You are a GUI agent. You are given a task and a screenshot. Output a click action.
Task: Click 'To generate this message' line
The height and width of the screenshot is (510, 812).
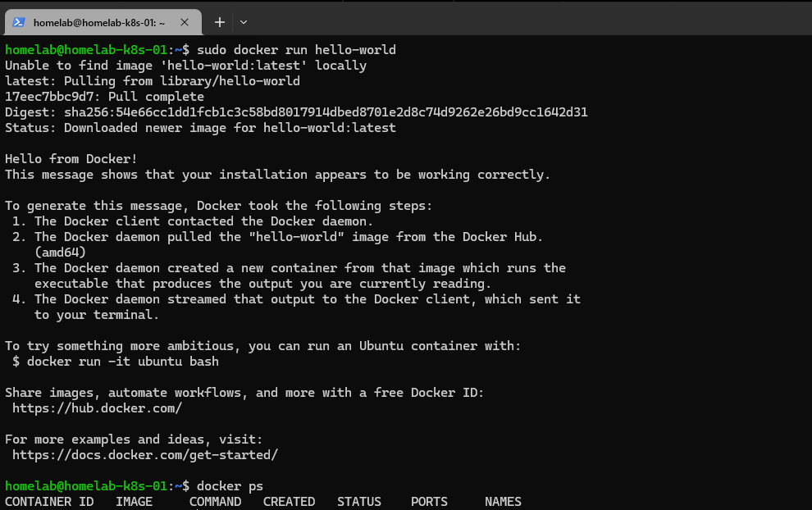point(218,206)
